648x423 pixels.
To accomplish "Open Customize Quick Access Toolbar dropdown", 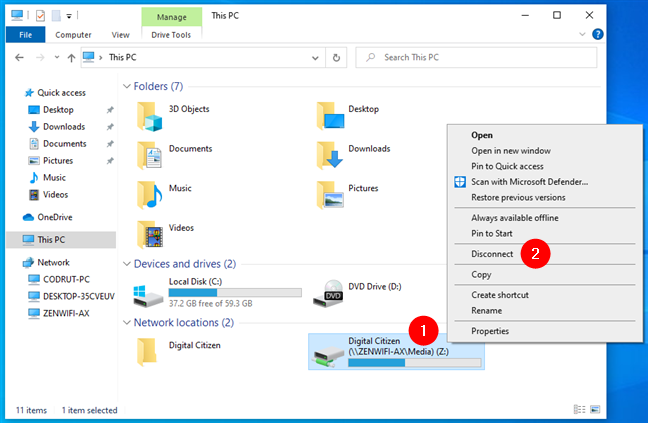I will pos(69,16).
